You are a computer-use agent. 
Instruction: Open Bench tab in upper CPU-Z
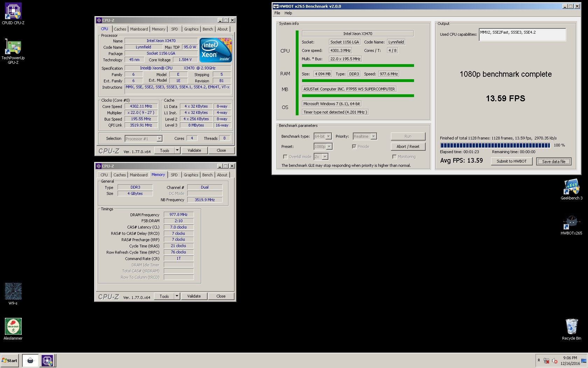click(x=208, y=29)
